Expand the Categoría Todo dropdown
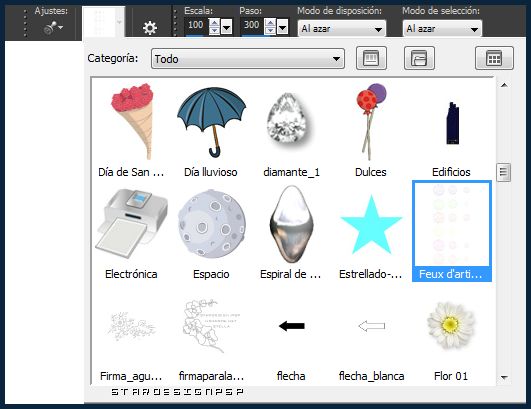Screen dimensions: 531x409 point(248,59)
